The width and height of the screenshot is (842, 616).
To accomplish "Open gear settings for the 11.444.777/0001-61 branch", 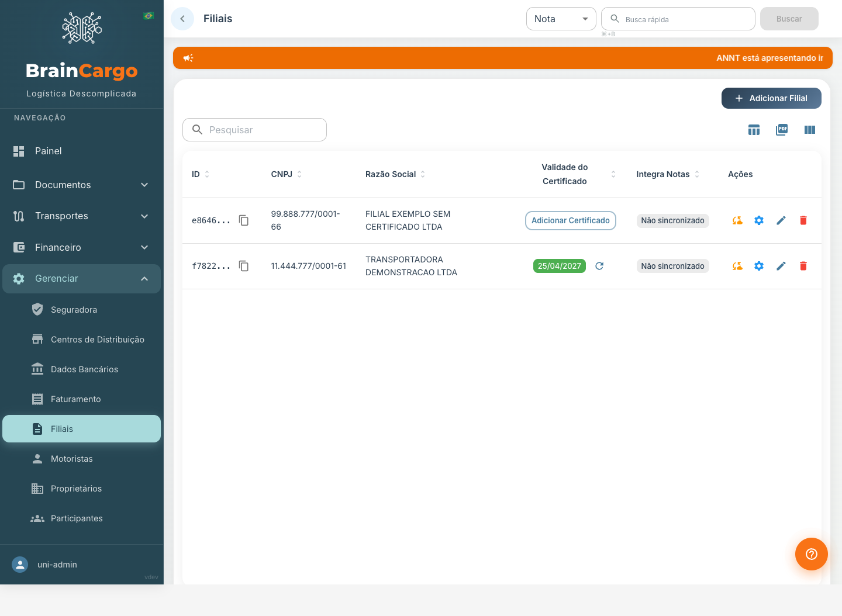I will 759,266.
